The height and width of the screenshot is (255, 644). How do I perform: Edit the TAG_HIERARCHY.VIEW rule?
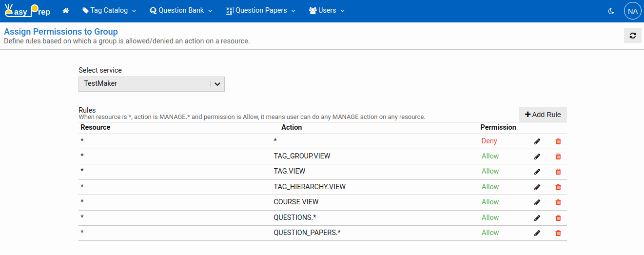point(537,187)
